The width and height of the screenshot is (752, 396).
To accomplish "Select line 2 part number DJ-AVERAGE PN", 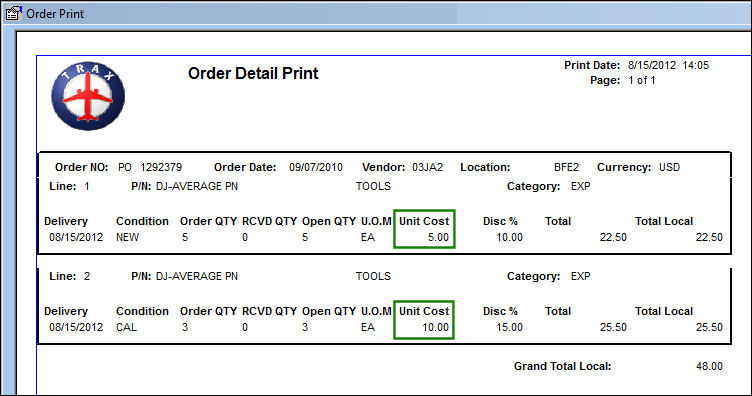I will point(197,277).
